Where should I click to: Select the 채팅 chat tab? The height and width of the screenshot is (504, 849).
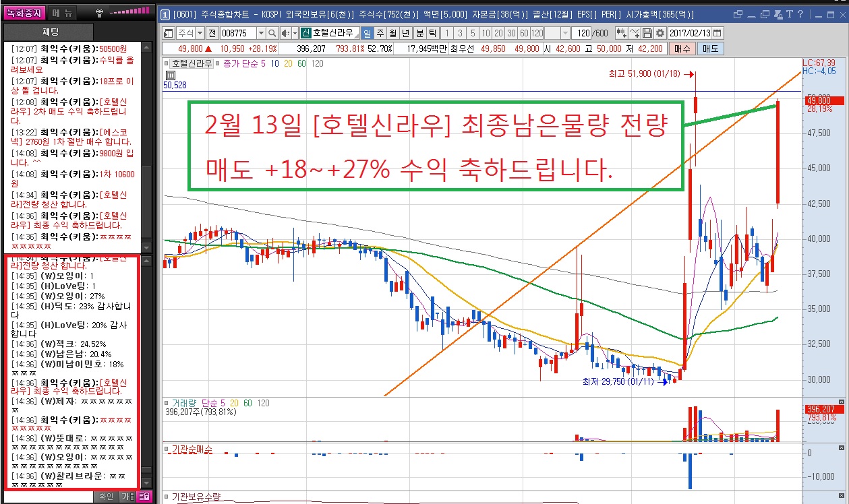tap(51, 32)
